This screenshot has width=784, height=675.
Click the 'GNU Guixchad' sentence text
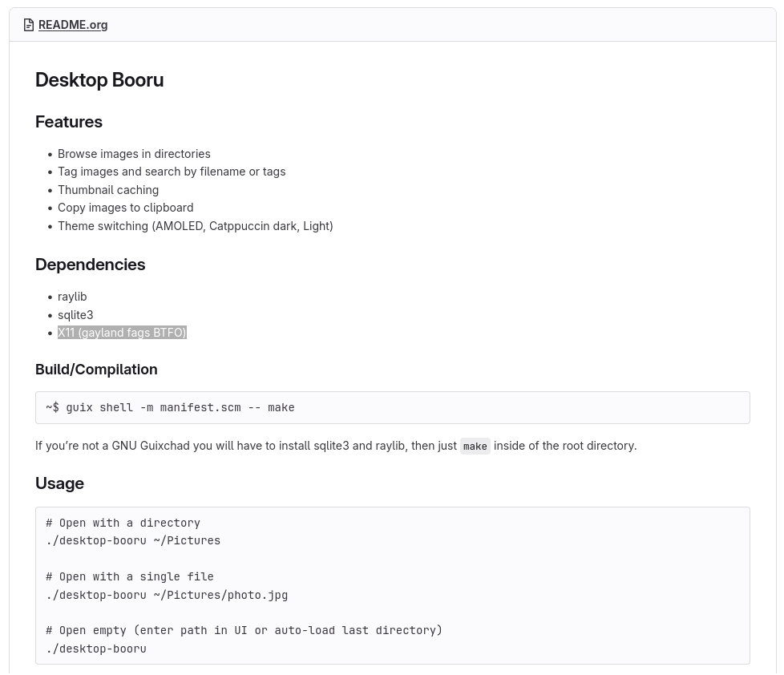(x=336, y=446)
